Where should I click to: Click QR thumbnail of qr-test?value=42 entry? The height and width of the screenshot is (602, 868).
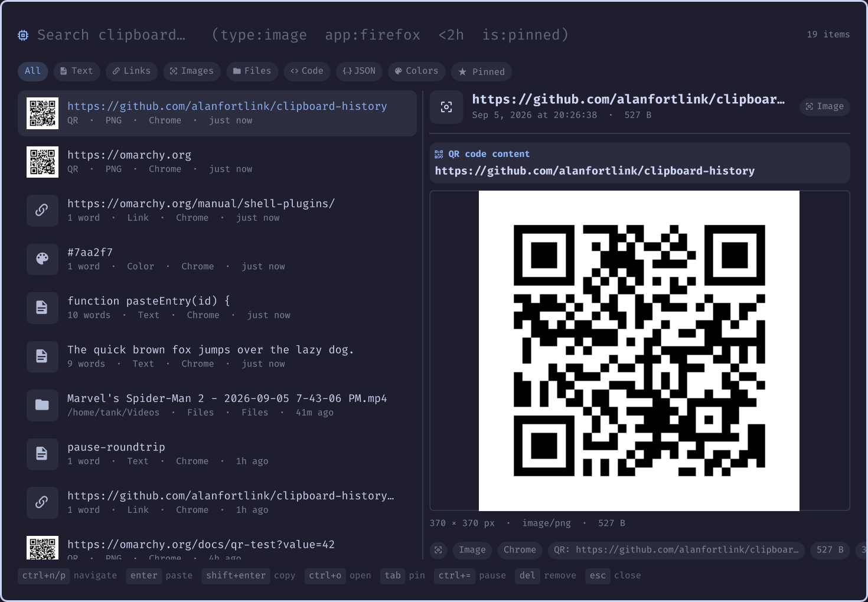(x=43, y=548)
